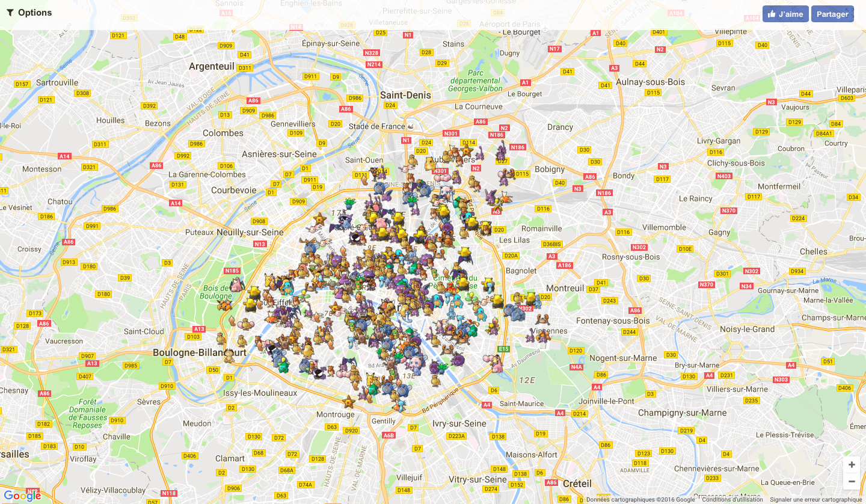Click the pink Slowpoke marker below N185 sign
The image size is (866, 504).
[x=236, y=284]
